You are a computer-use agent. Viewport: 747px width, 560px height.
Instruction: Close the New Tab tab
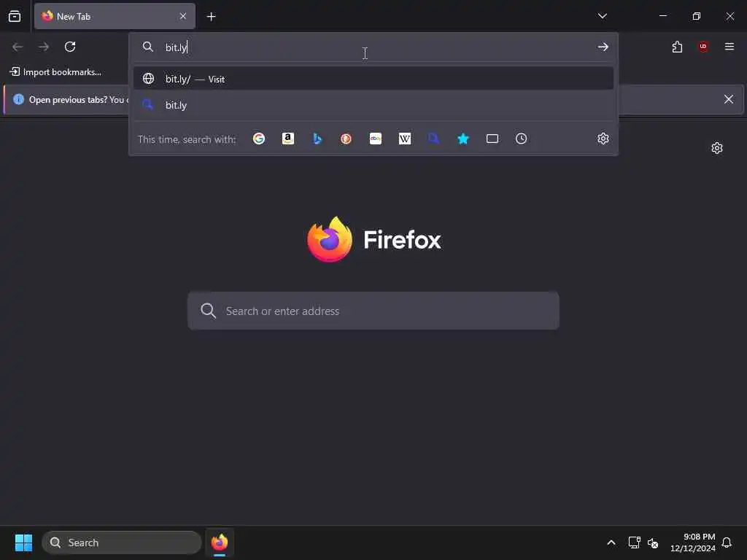click(x=183, y=16)
